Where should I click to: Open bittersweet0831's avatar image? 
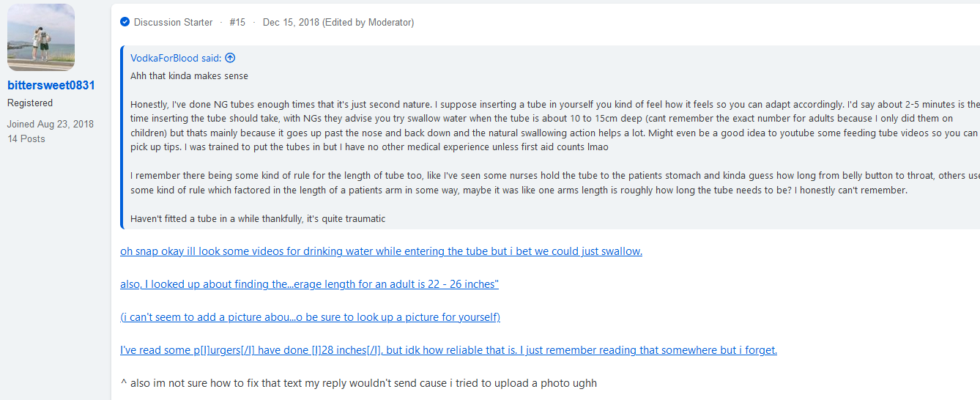pos(41,37)
